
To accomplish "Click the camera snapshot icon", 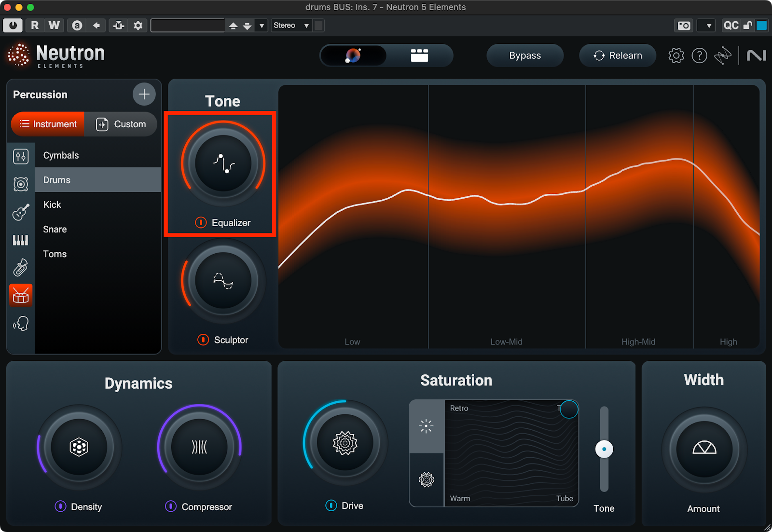I will point(684,26).
